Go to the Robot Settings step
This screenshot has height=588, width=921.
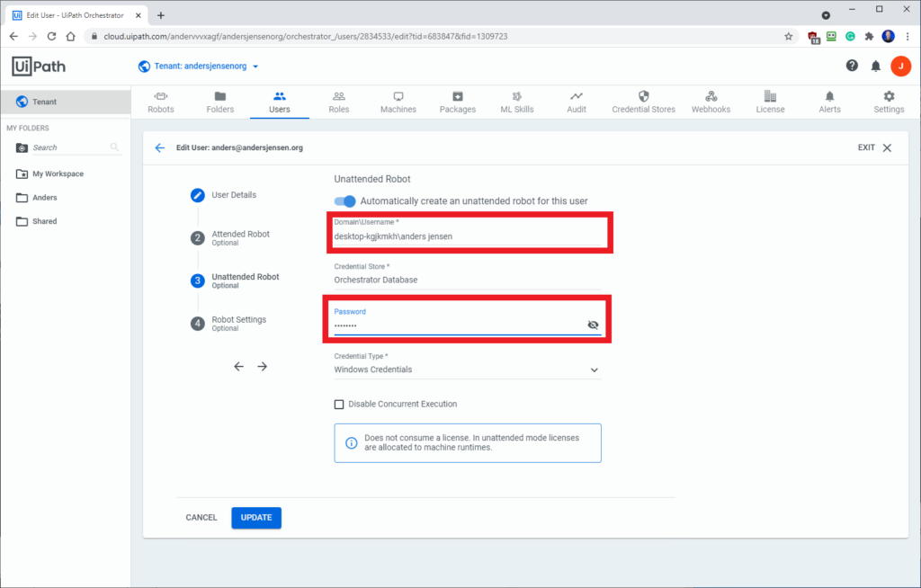click(x=228, y=324)
